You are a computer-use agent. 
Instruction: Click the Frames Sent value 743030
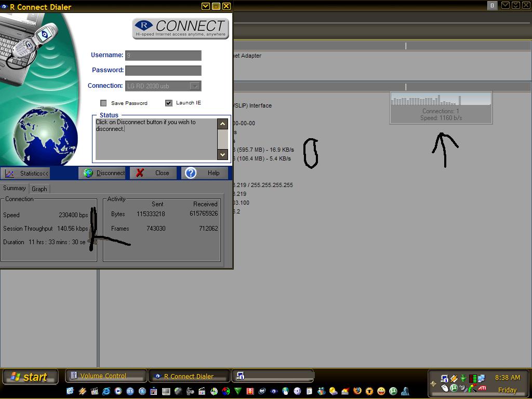156,229
